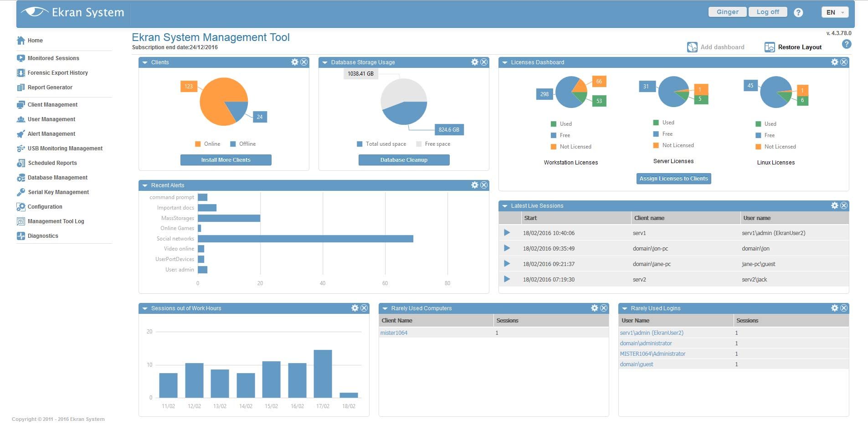Open Scheduled Reports icon
The height and width of the screenshot is (425, 868).
(21, 163)
